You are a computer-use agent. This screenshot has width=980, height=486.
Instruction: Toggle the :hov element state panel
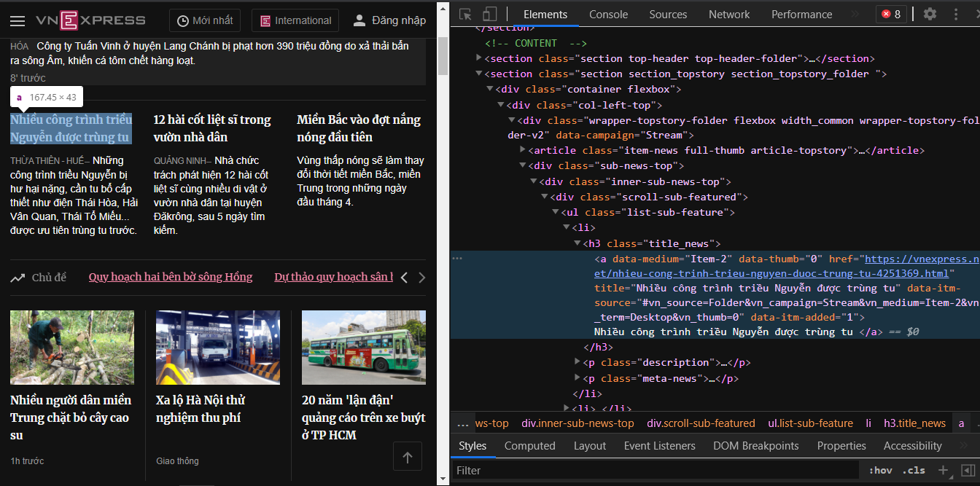coord(880,470)
